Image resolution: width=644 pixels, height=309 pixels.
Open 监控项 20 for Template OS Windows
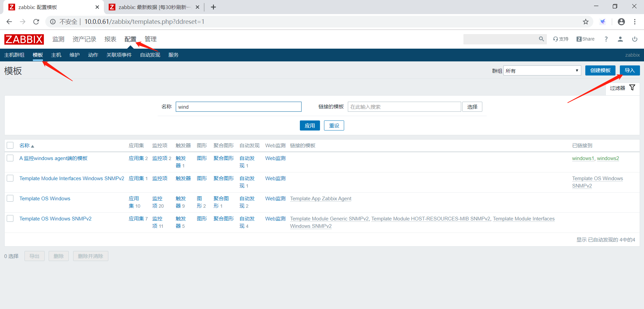[158, 202]
